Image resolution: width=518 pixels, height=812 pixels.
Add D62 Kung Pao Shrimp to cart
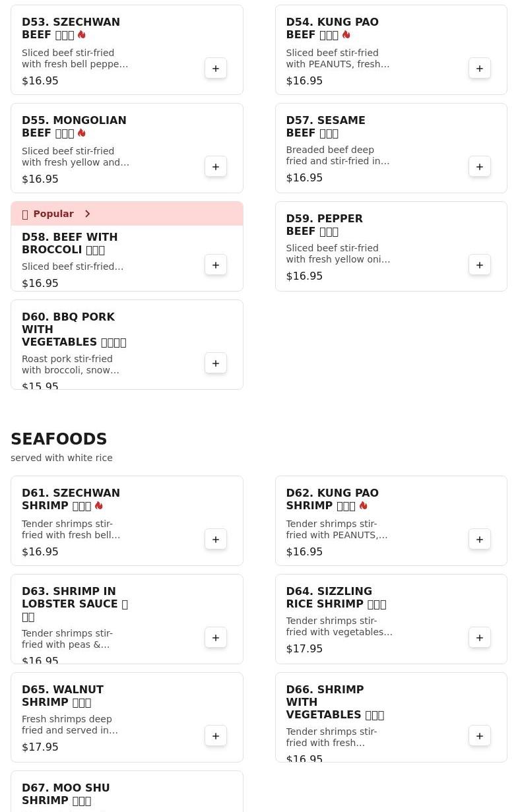point(480,540)
